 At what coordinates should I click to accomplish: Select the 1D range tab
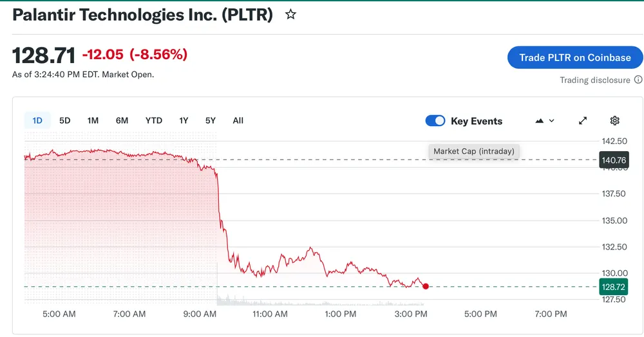click(x=37, y=120)
